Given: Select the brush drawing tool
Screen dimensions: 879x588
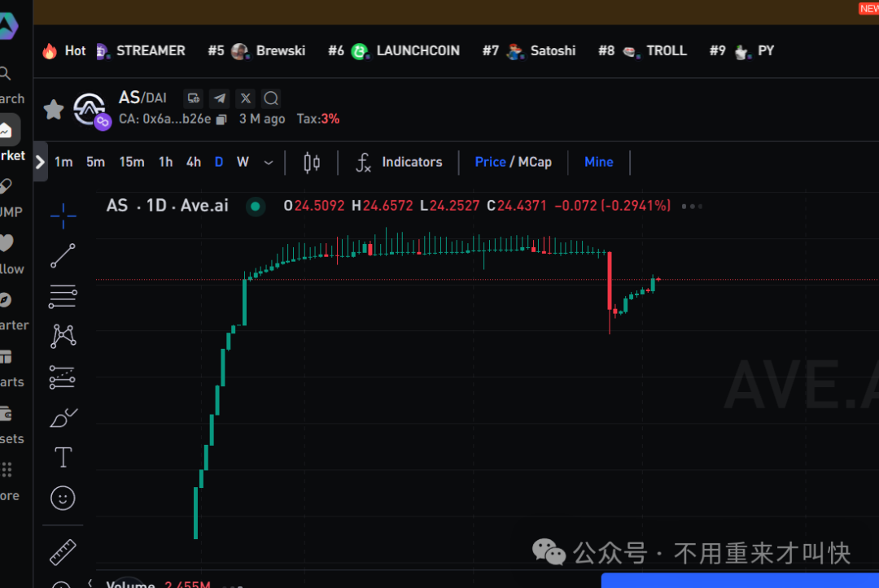Looking at the screenshot, I should tap(63, 417).
